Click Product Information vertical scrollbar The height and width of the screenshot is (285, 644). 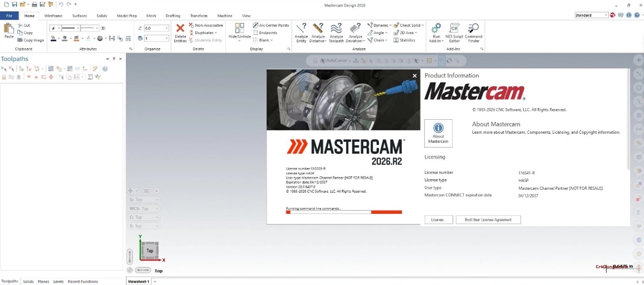pyautogui.click(x=628, y=119)
